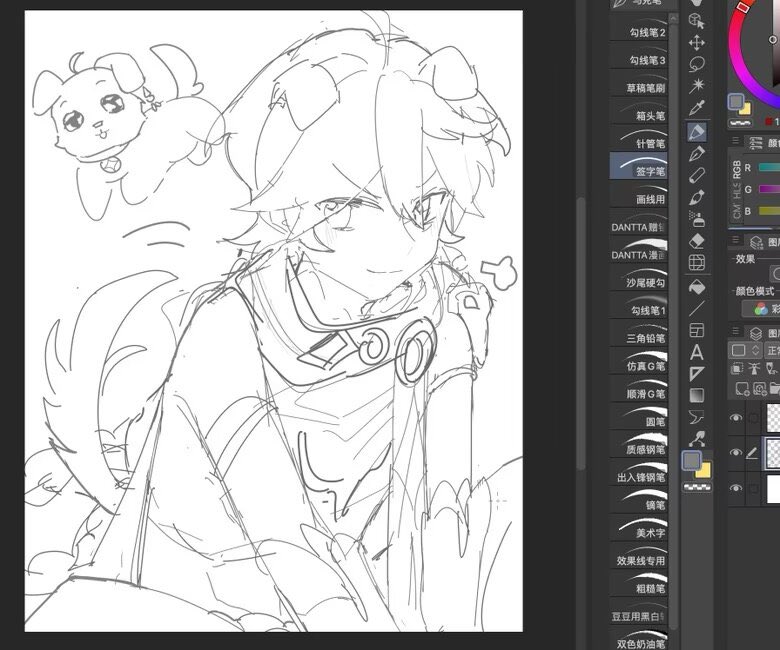
Task: Select the Auto select magic wand tool
Action: click(696, 86)
